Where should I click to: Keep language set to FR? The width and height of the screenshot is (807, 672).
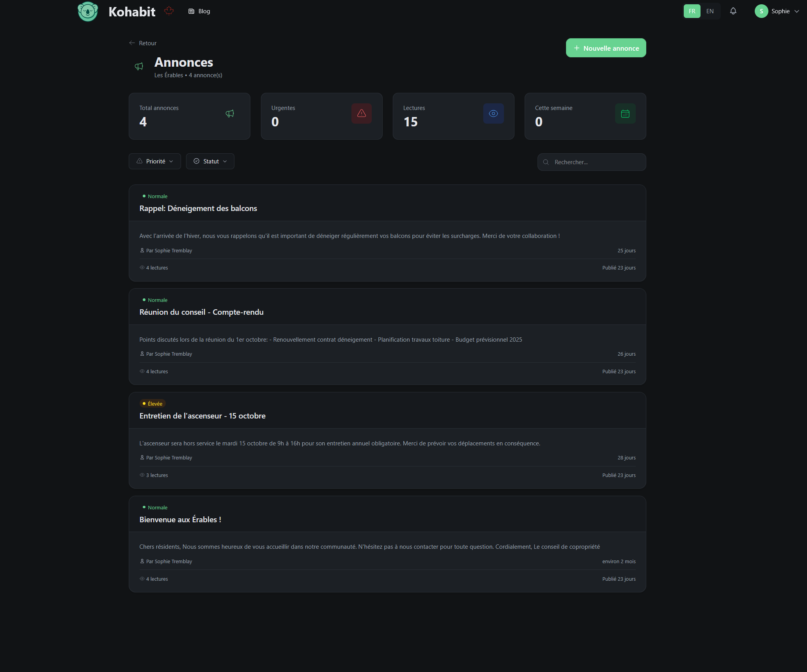pos(692,11)
